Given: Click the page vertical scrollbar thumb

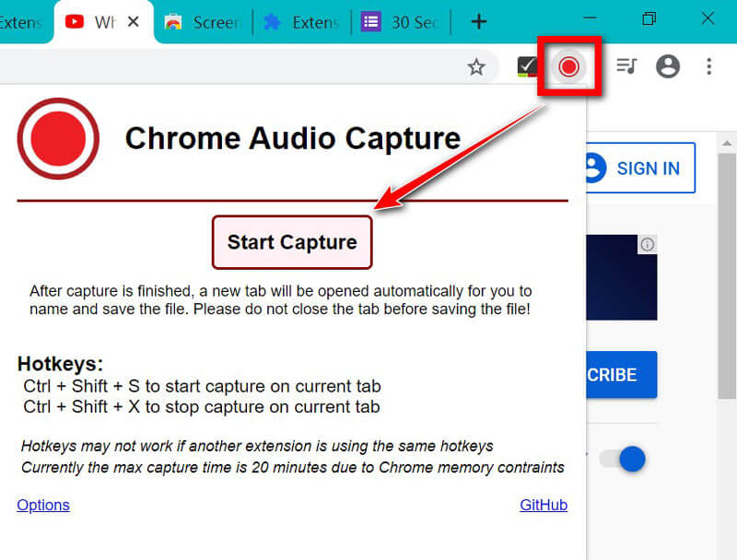Looking at the screenshot, I should pyautogui.click(x=727, y=275).
